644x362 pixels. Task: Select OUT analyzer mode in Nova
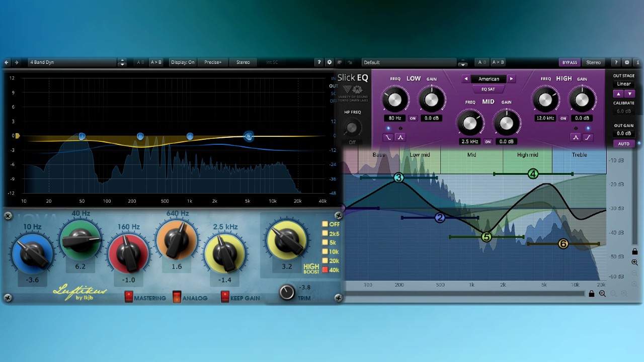click(x=334, y=86)
